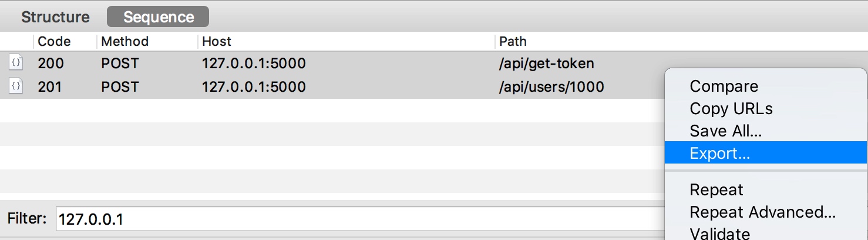
Task: Select the /api/users/1000 request row
Action: 352,86
